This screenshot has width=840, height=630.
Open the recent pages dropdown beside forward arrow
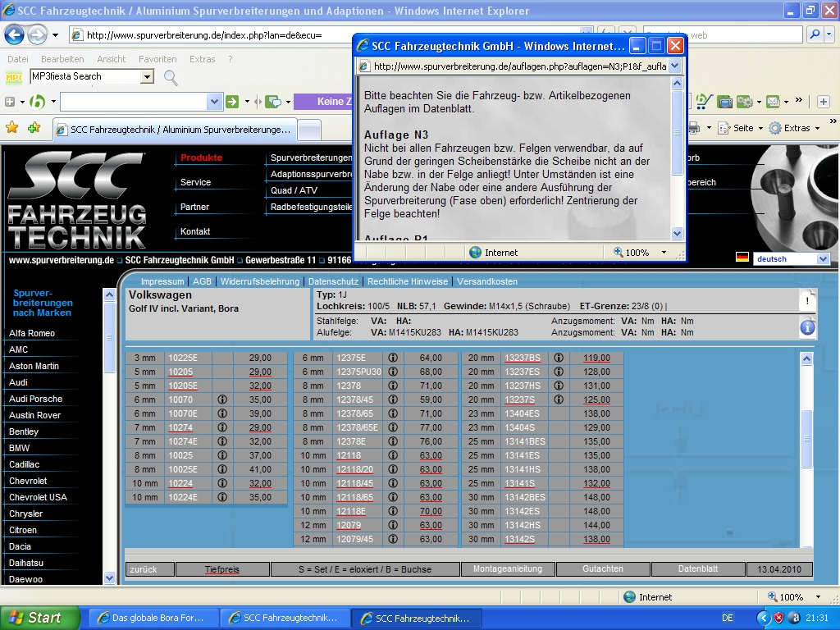55,35
